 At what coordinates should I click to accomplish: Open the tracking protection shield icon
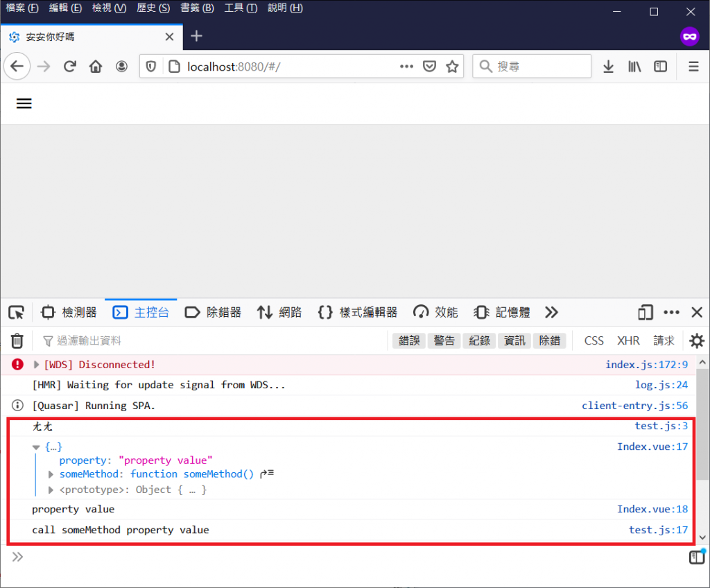151,67
